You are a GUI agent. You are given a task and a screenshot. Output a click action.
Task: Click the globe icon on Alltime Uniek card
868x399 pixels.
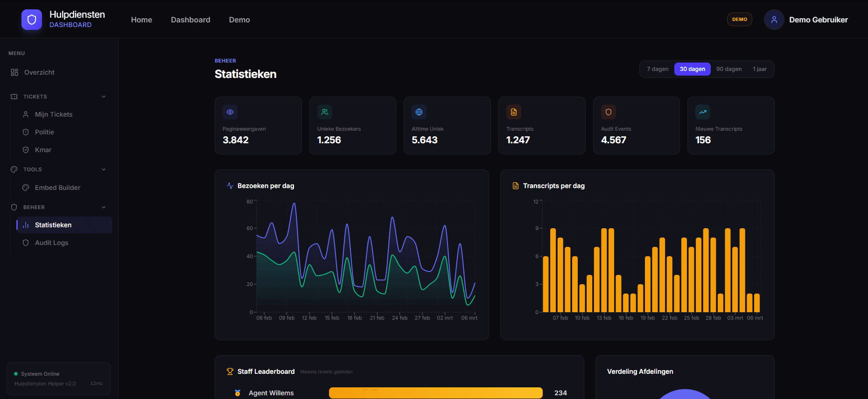(419, 112)
